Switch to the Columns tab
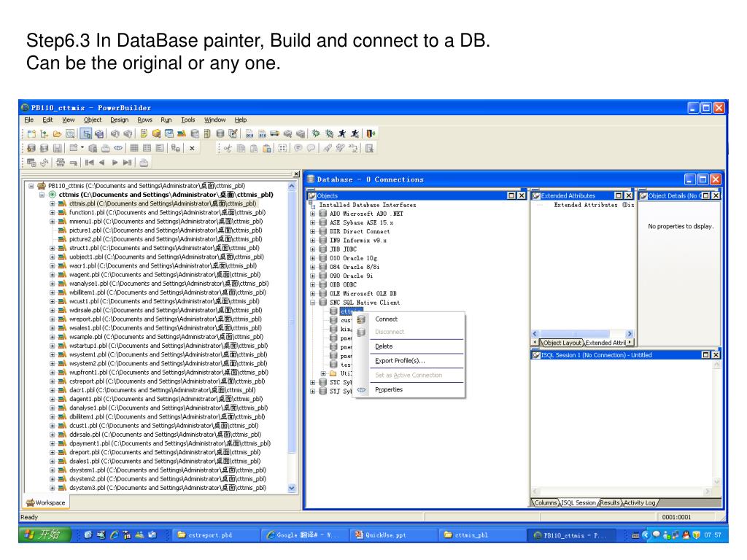747x560 pixels. (546, 503)
